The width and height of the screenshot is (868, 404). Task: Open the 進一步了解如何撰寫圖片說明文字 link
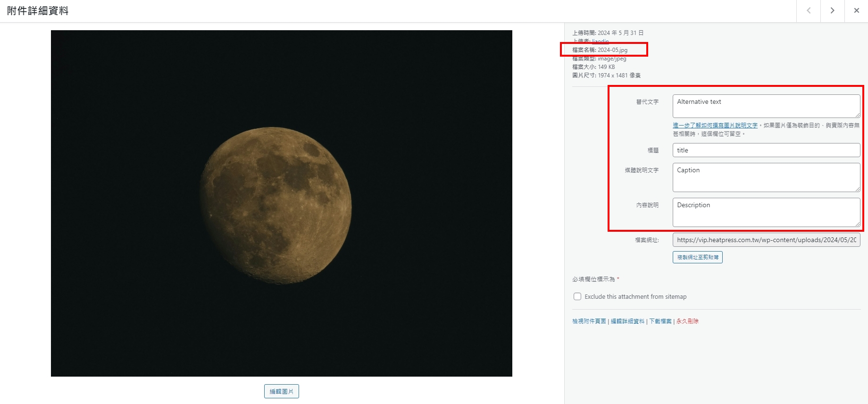(715, 126)
